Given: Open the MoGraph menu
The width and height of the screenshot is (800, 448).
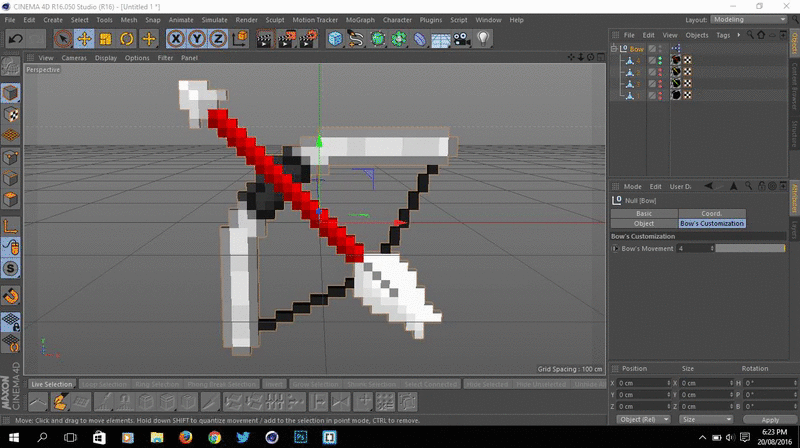Looking at the screenshot, I should [360, 20].
